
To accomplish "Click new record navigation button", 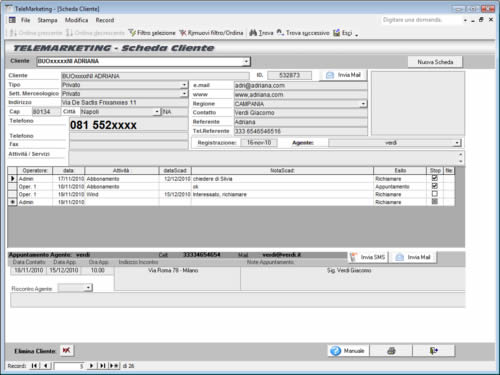I will [x=114, y=366].
